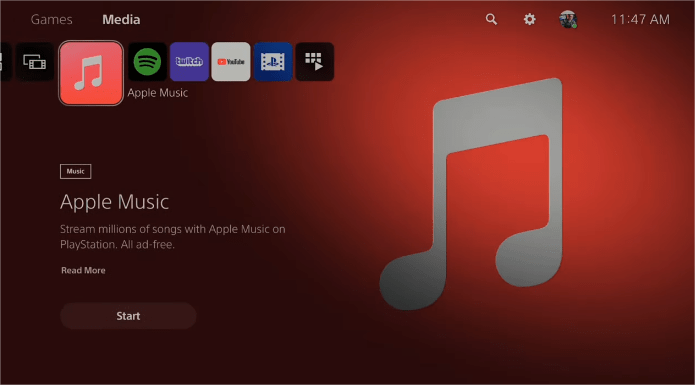Open the all apps grid icon
The height and width of the screenshot is (385, 695).
(315, 62)
